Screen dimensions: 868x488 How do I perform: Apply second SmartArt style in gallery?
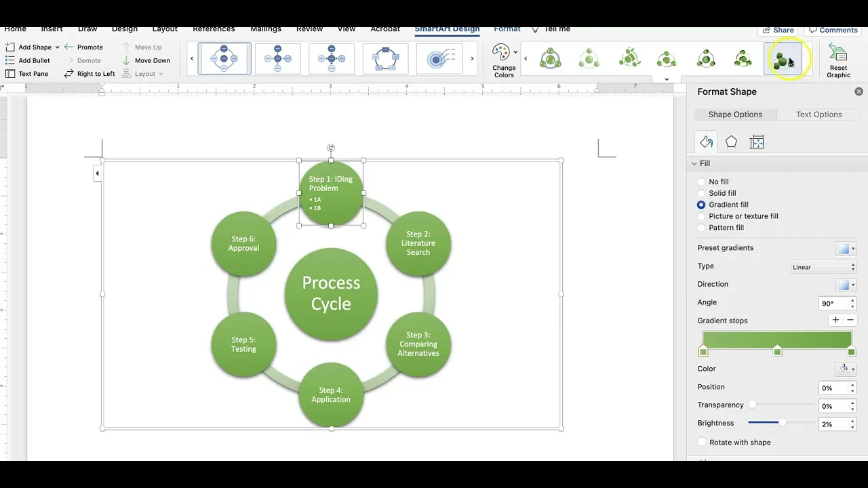click(589, 59)
